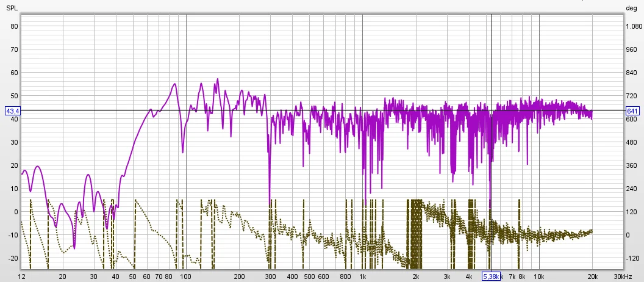The image size is (644, 282).
Task: Select the 43,4 SPL cursor readout
Action: [12, 111]
